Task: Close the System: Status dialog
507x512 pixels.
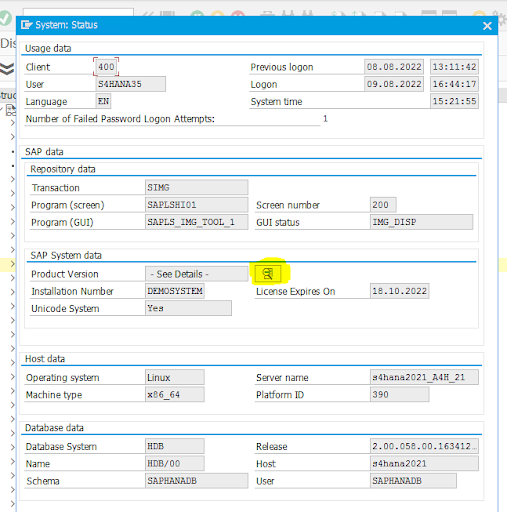Action: (487, 26)
